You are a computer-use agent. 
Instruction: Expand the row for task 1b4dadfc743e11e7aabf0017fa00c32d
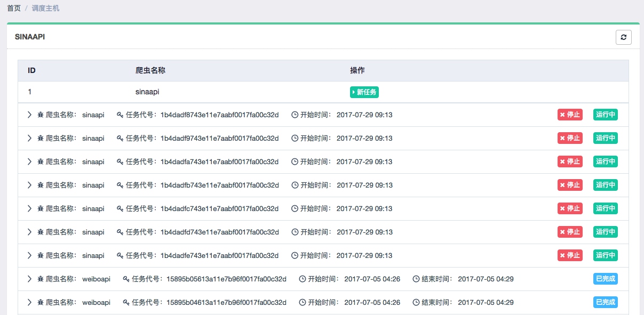[30, 208]
